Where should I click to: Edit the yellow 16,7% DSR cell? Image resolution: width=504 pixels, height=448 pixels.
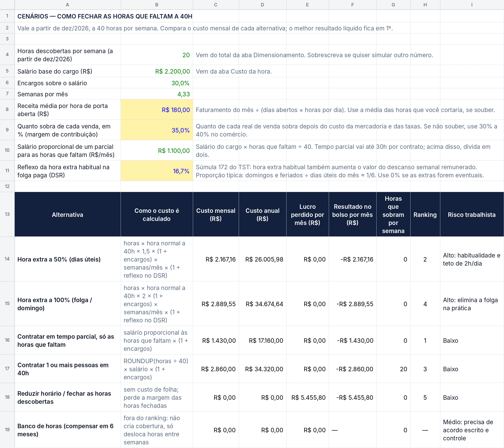tap(157, 171)
